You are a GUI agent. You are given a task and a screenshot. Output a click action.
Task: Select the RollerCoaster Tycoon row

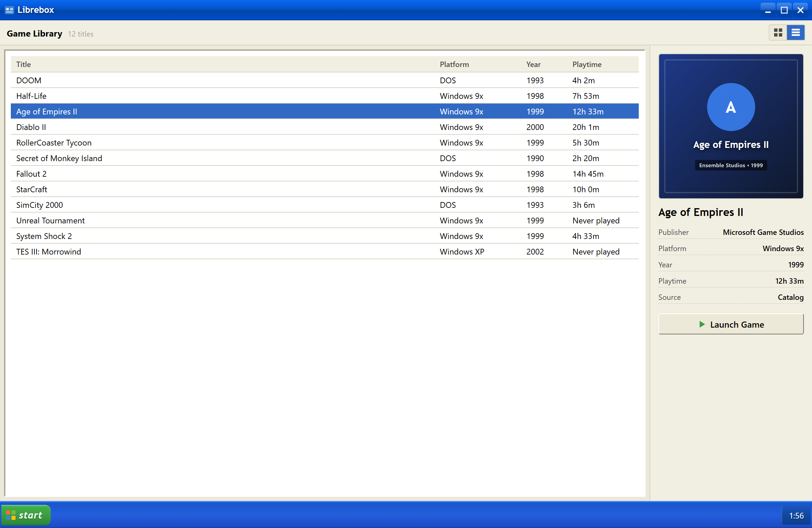(x=324, y=143)
